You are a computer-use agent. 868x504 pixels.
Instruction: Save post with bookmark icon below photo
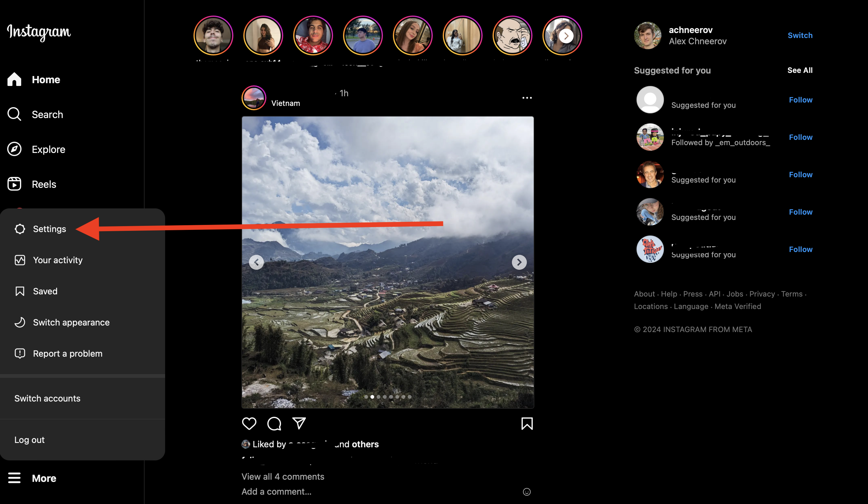coord(527,423)
